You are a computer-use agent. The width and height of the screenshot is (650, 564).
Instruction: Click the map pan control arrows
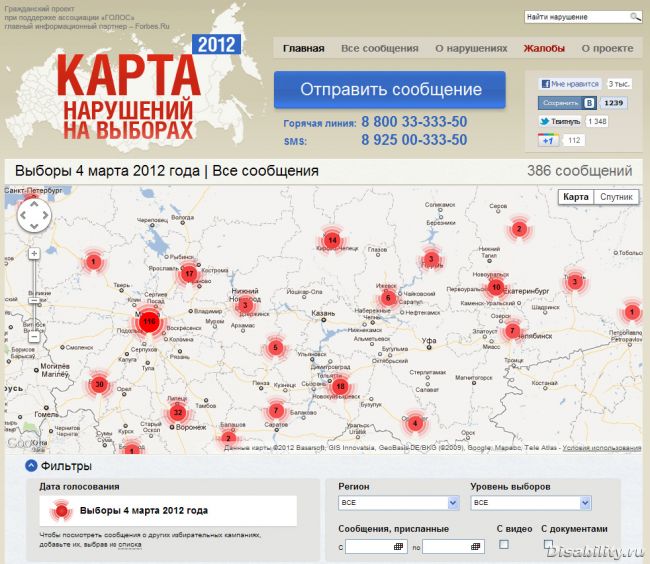point(34,215)
